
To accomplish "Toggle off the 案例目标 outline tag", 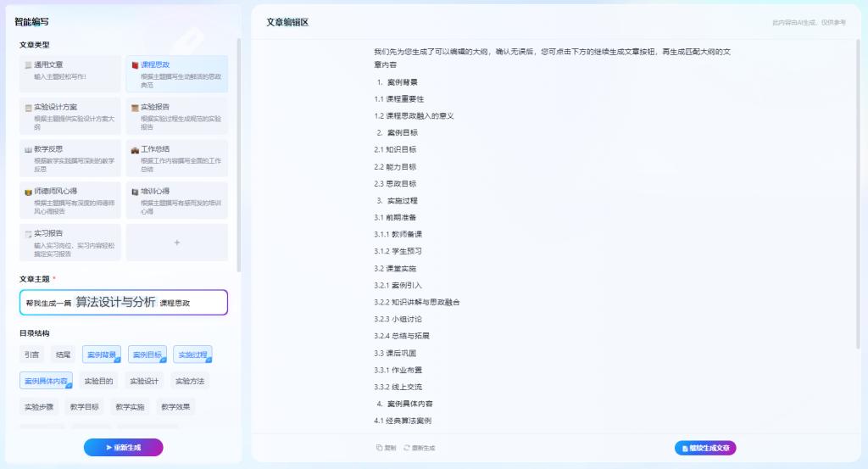I will (147, 355).
